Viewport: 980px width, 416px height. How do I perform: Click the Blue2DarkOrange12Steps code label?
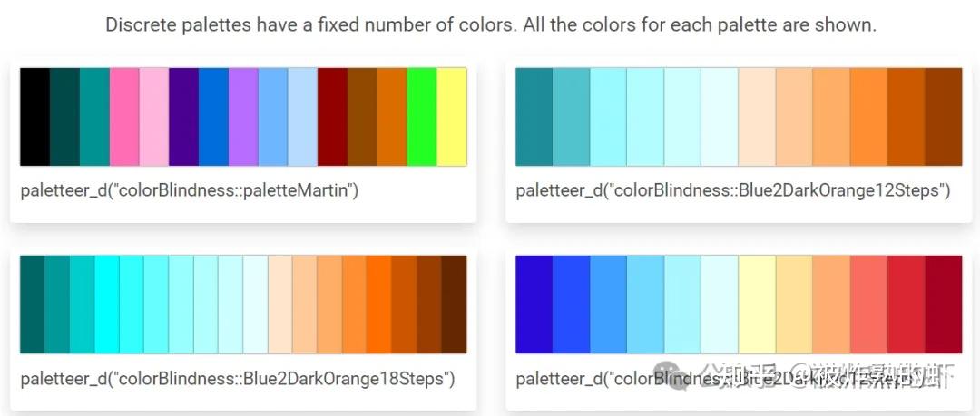tap(733, 190)
